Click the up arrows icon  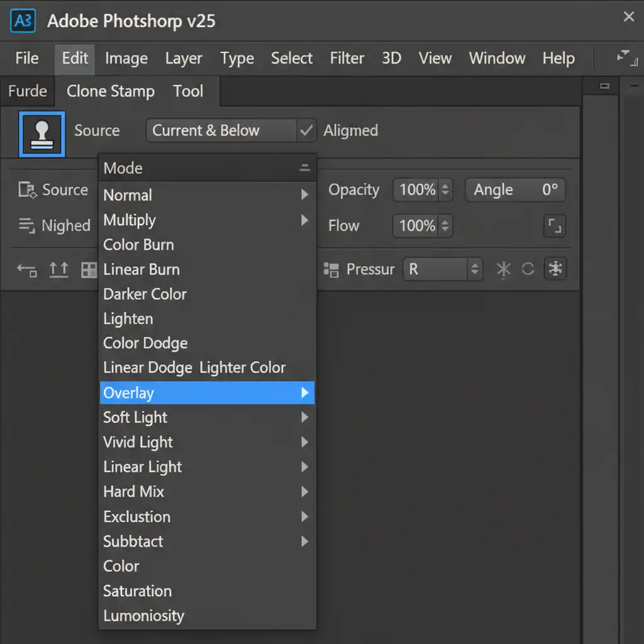coord(58,270)
